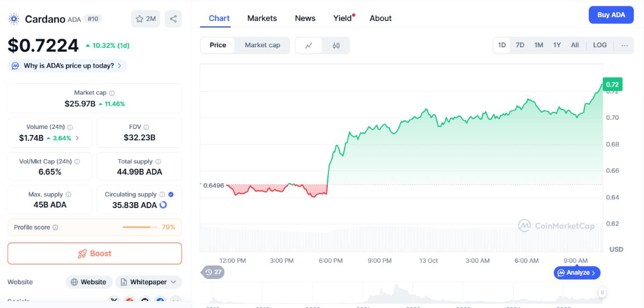The width and height of the screenshot is (644, 308).
Task: Click the pause-style range handle on mini chart
Action: click(602, 292)
